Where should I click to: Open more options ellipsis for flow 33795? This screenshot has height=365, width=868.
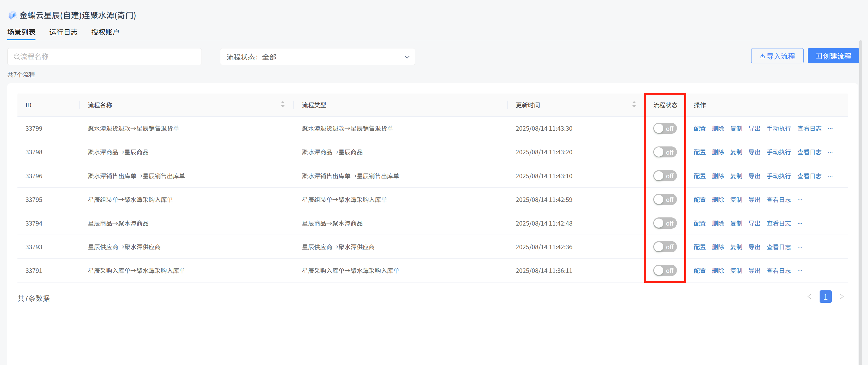pyautogui.click(x=800, y=200)
